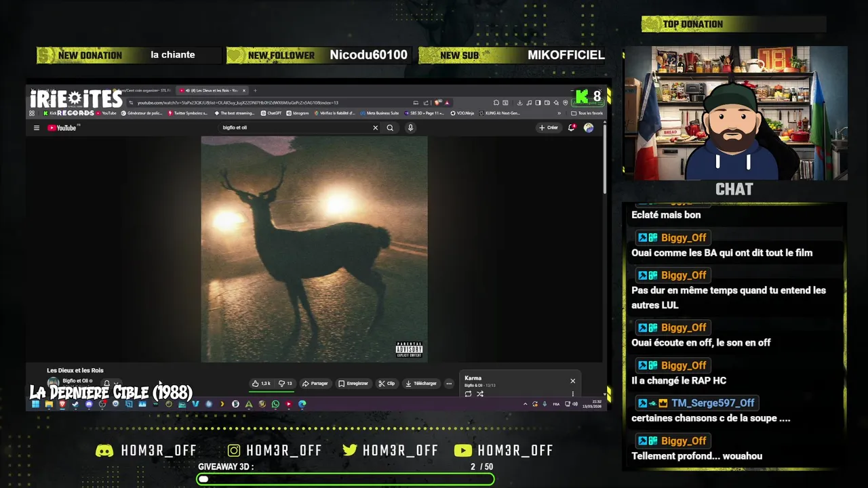Expand the system tray hidden icons chevron
Screen dimensions: 868x488
pyautogui.click(x=526, y=404)
